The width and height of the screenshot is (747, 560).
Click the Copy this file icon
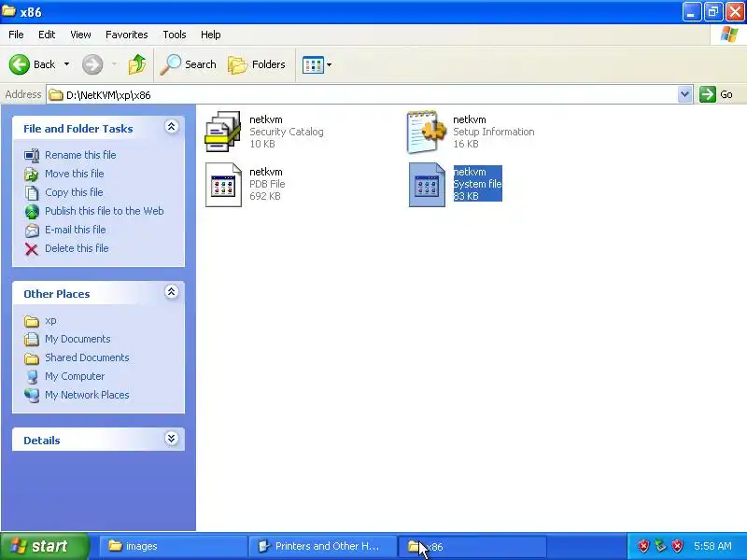[32, 193]
